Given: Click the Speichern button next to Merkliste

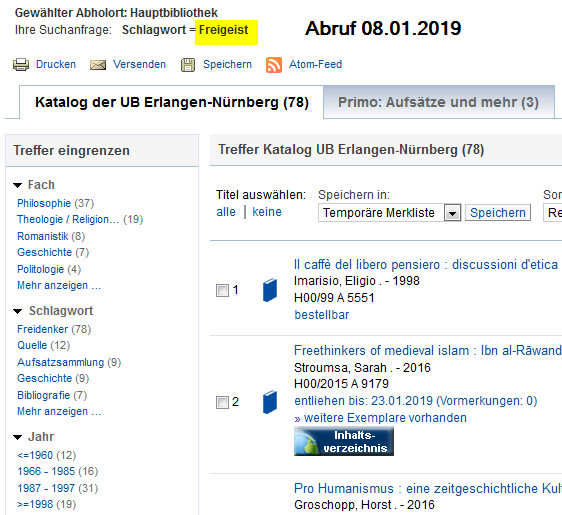Looking at the screenshot, I should coord(498,213).
